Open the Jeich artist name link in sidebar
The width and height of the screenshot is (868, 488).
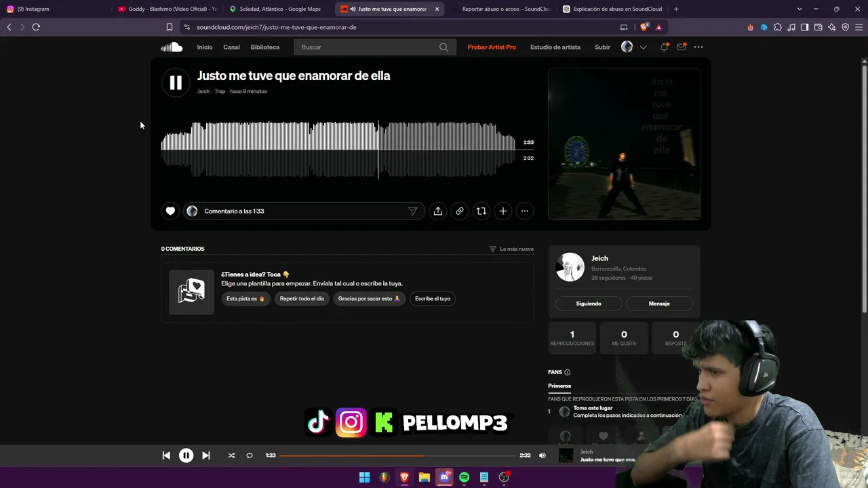tap(599, 258)
